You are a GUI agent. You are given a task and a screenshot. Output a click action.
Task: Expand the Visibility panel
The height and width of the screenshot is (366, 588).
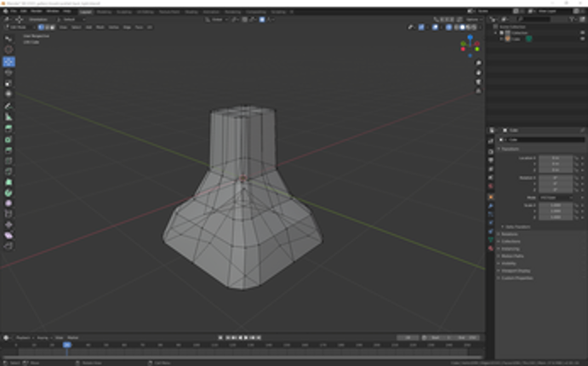pos(507,264)
